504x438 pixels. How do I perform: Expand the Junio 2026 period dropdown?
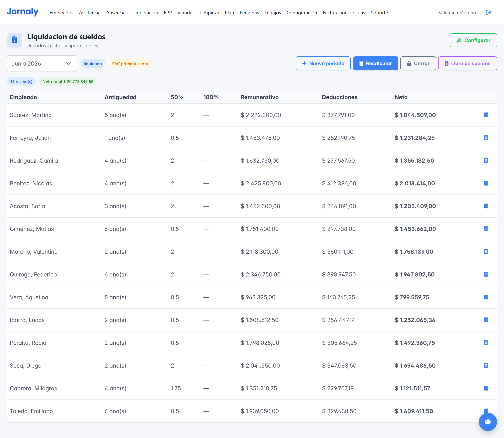(42, 64)
